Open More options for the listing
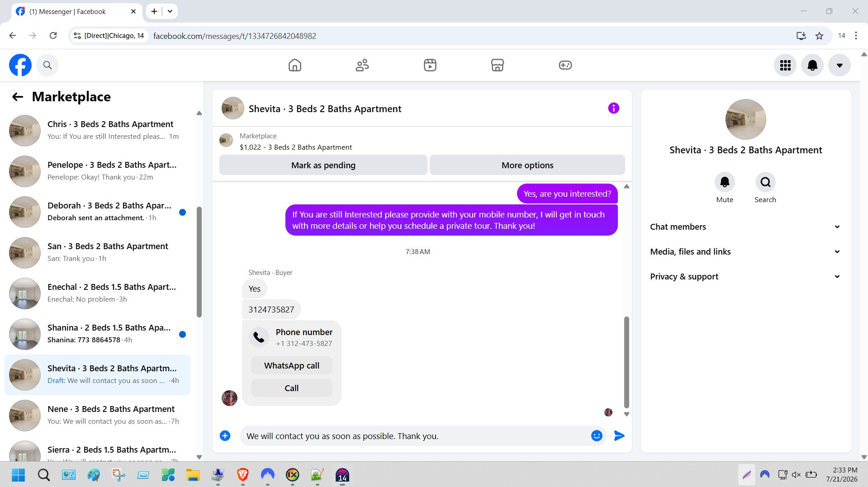The width and height of the screenshot is (868, 487). (x=527, y=165)
